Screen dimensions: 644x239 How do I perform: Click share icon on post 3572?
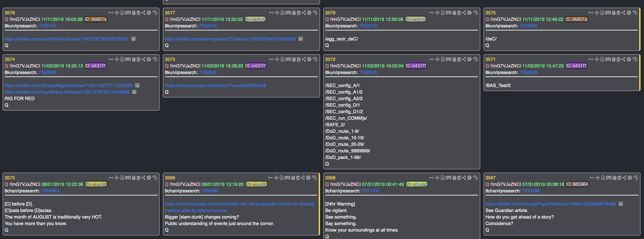coord(464,59)
